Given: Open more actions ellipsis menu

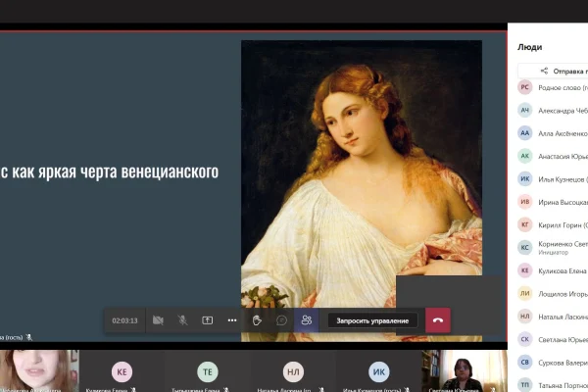Looking at the screenshot, I should [232, 319].
